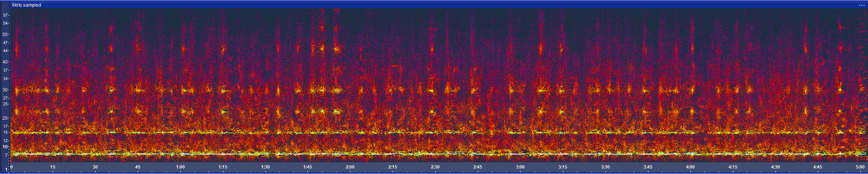Click the '6kHz sampled' track title
This screenshot has width=868, height=174.
pos(27,5)
